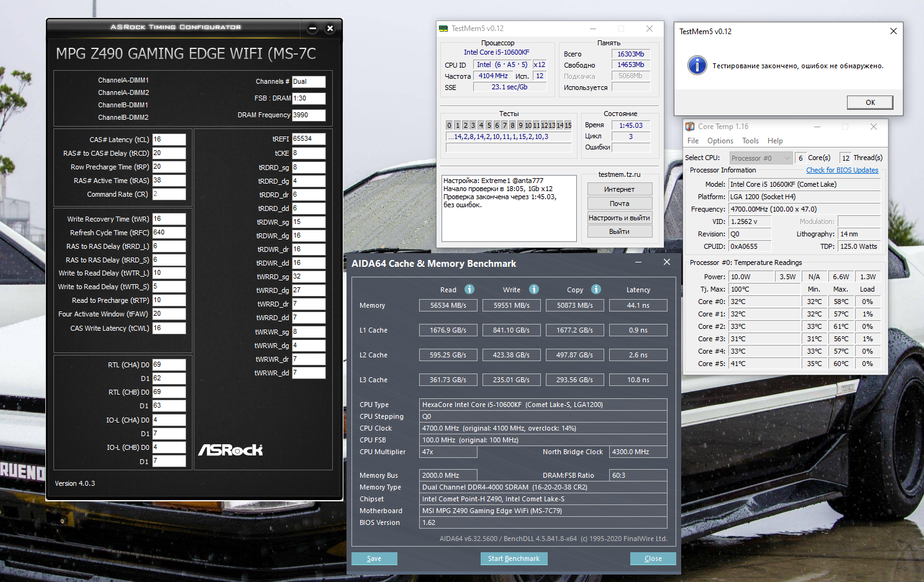This screenshot has width=924, height=582.
Task: Select the RAS# Active Time (tRAS) field
Action: (169, 181)
